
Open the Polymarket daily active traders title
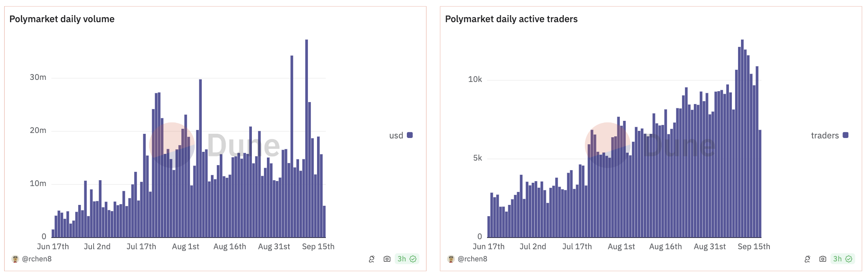pyautogui.click(x=511, y=19)
